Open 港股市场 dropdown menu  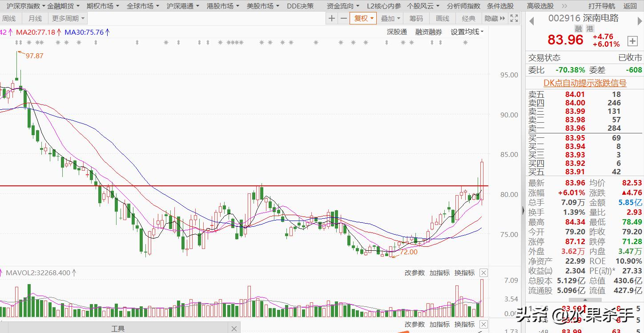223,6
